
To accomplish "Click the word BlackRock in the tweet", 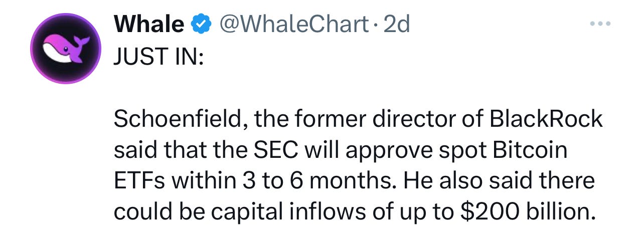I will pos(545,119).
